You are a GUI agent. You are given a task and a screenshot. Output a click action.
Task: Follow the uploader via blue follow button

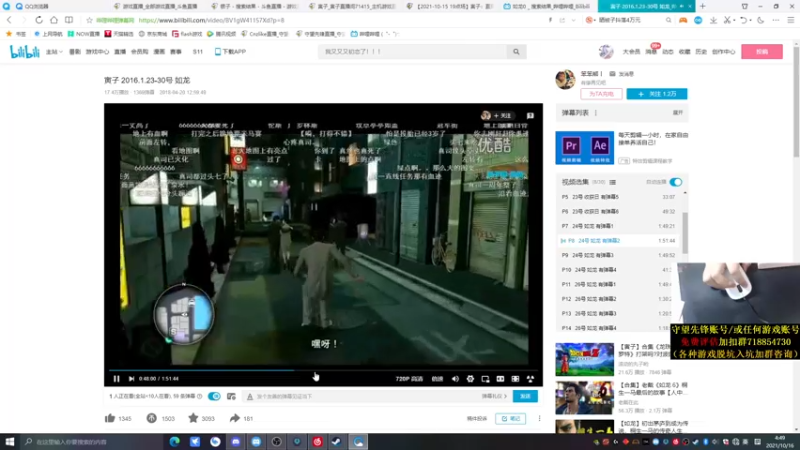657,94
